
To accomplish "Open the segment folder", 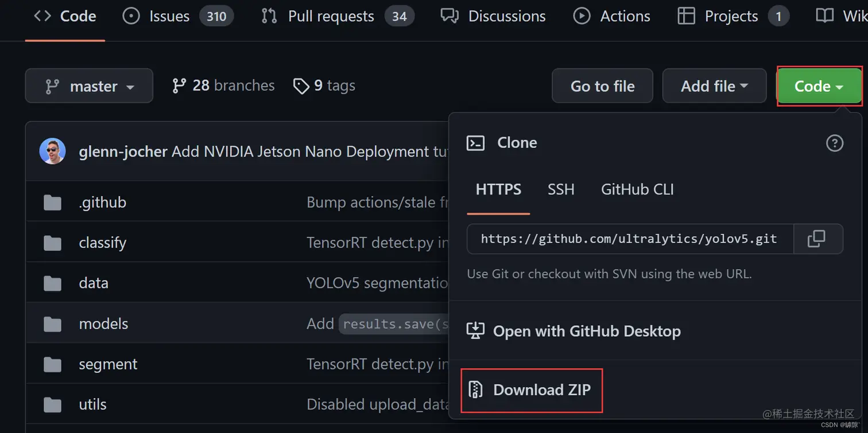I will pyautogui.click(x=108, y=364).
